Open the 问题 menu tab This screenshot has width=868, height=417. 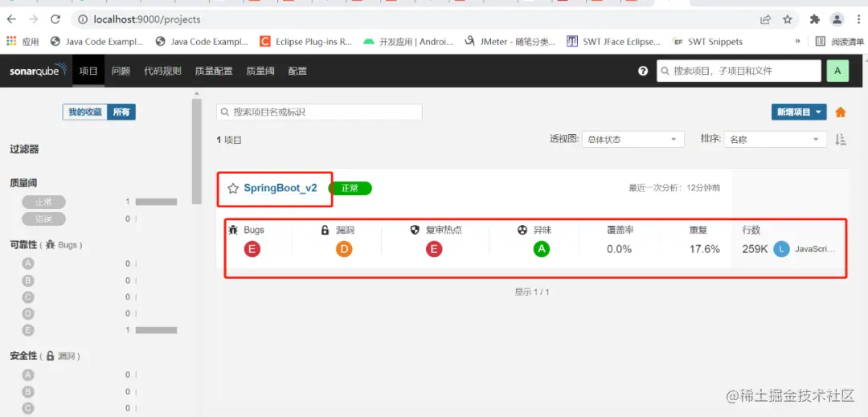pos(121,71)
